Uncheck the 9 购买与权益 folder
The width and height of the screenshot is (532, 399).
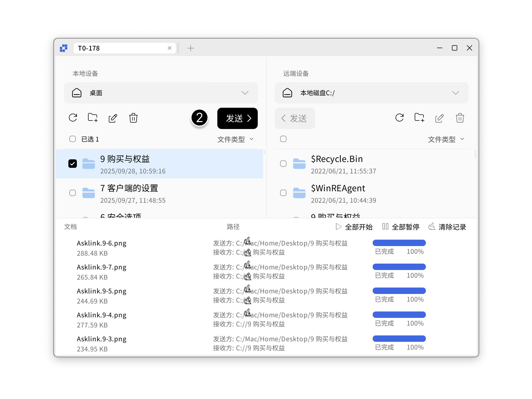coord(73,164)
